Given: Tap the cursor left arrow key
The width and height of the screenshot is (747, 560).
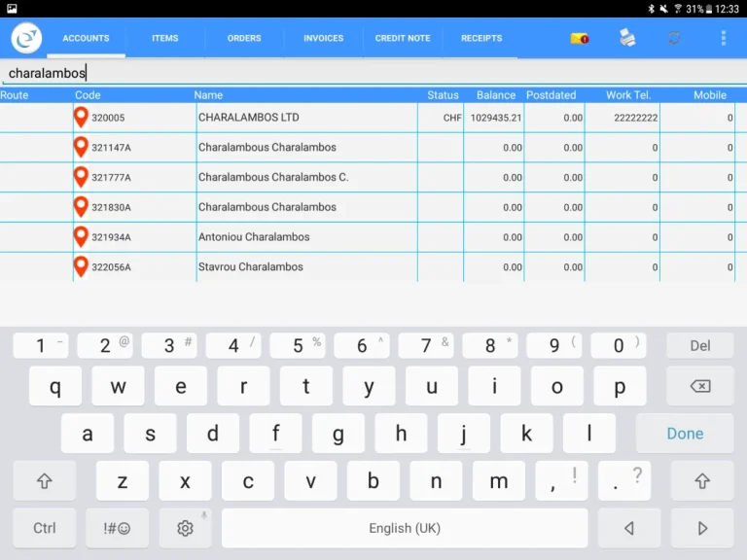Looking at the screenshot, I should pyautogui.click(x=629, y=528).
